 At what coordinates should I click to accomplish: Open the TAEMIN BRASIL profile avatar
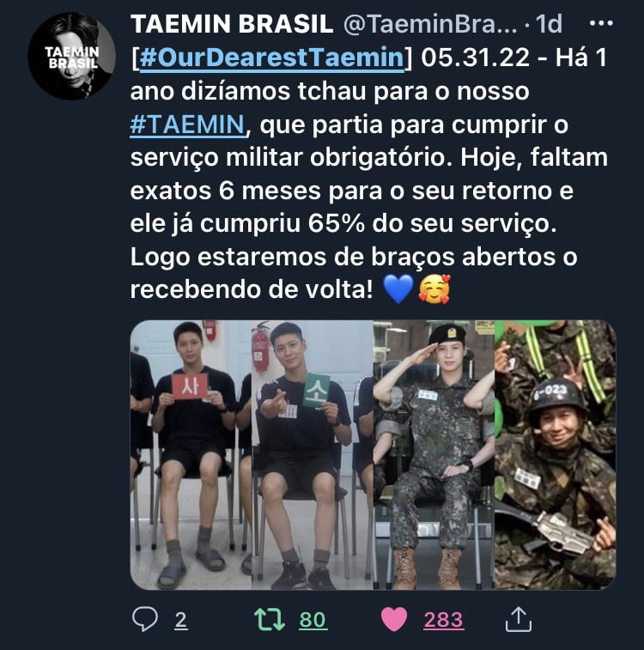(71, 56)
